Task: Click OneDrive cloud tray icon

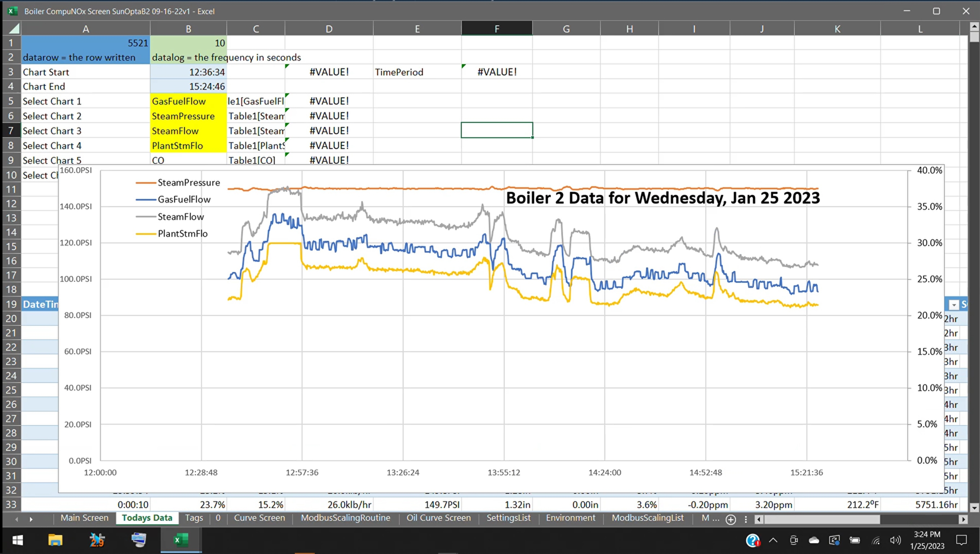Action: coord(814,540)
